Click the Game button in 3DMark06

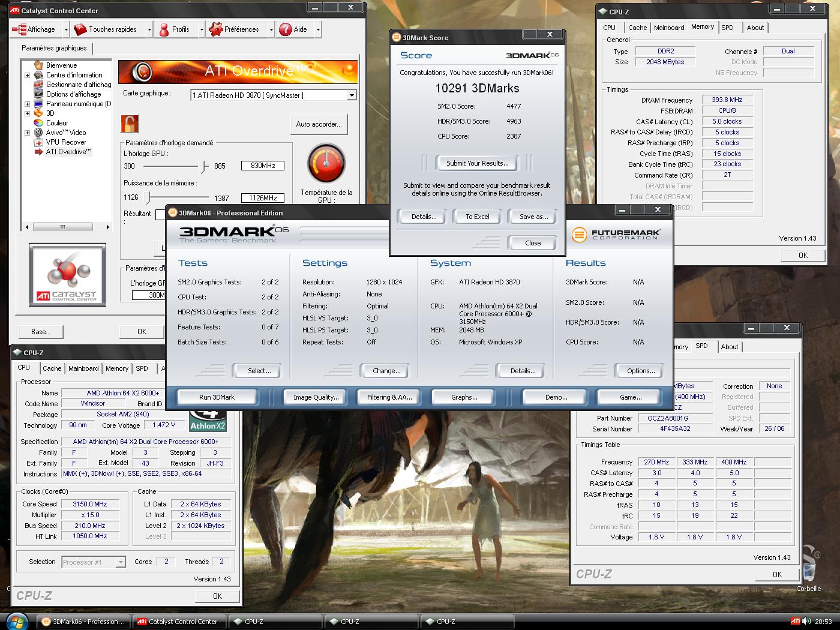coord(630,397)
